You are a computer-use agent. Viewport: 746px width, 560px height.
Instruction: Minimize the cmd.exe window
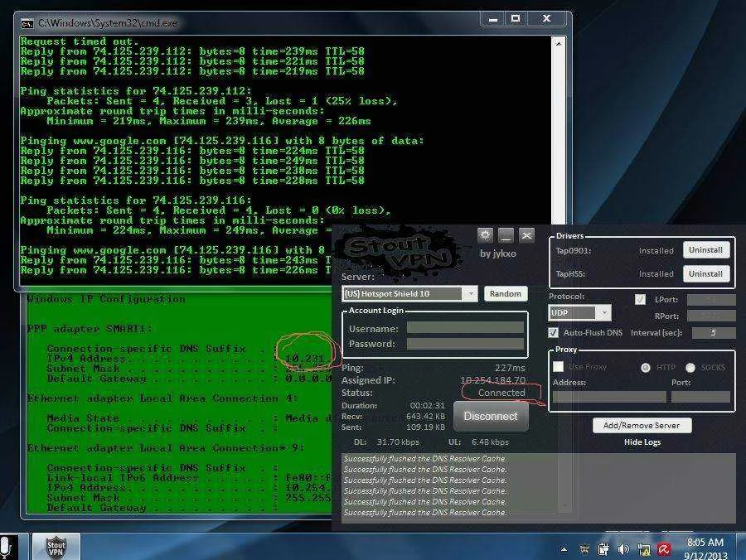coord(493,19)
